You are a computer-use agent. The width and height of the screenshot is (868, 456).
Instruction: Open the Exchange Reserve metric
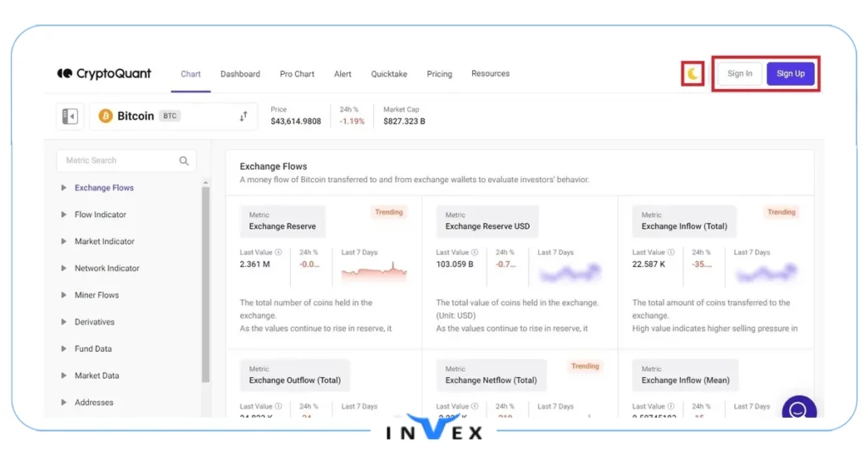coord(282,221)
